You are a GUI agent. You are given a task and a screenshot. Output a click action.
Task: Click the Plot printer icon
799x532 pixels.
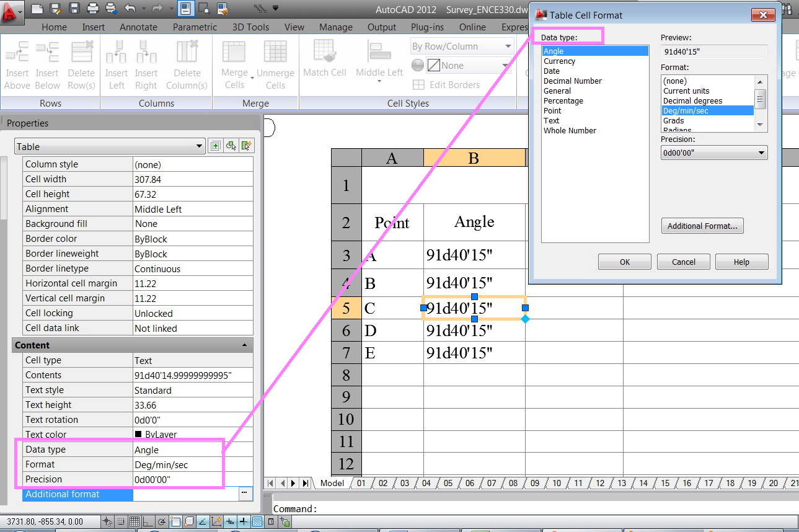pos(93,9)
